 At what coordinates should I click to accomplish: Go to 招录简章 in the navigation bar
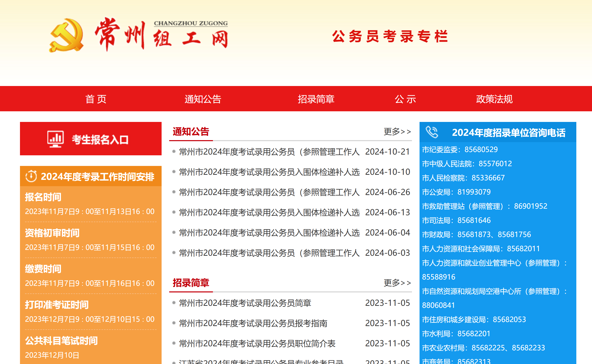tap(316, 99)
